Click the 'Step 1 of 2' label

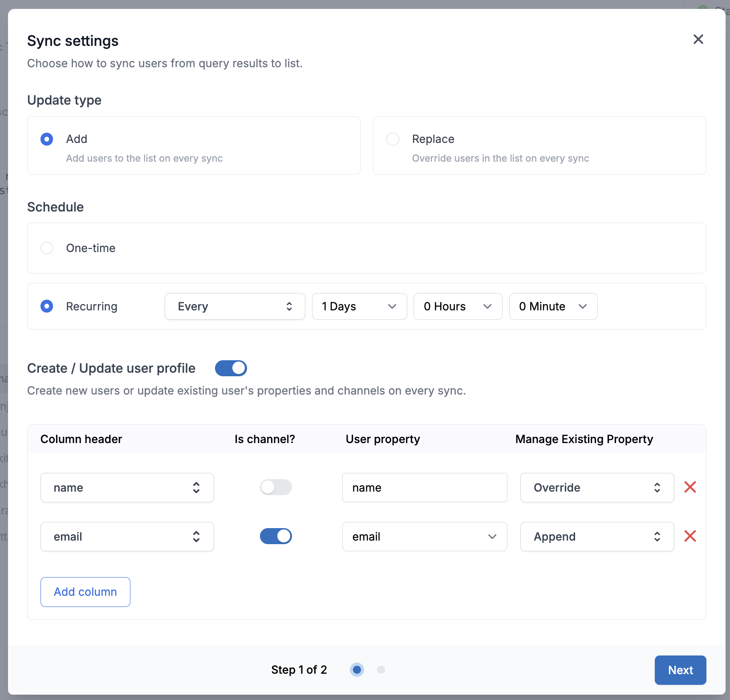299,670
